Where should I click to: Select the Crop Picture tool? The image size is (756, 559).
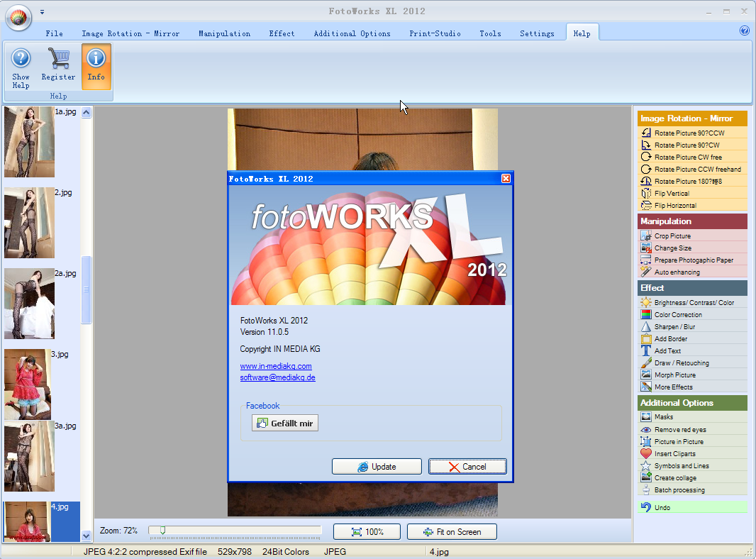click(x=692, y=236)
